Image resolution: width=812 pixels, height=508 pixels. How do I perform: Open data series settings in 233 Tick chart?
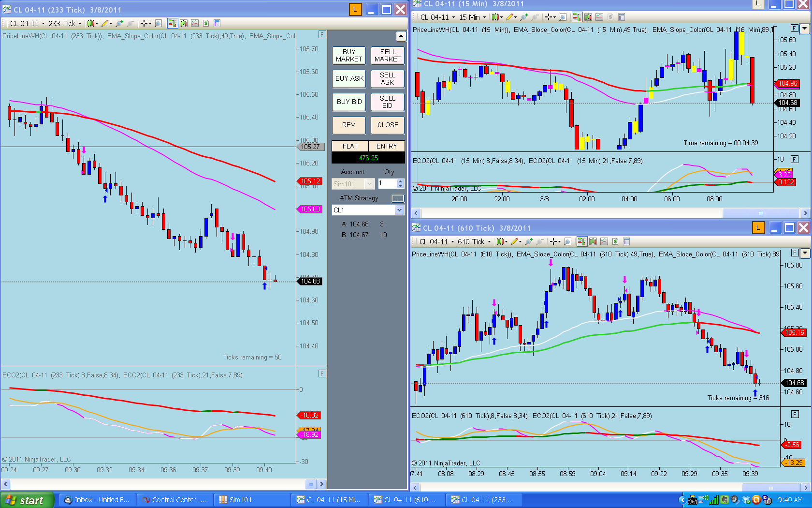(184, 23)
